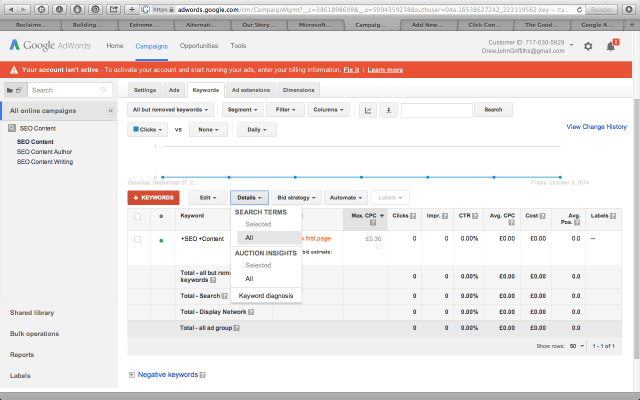Click the SEO Content campaign icon
This screenshot has width=640, height=400.
coord(12,128)
